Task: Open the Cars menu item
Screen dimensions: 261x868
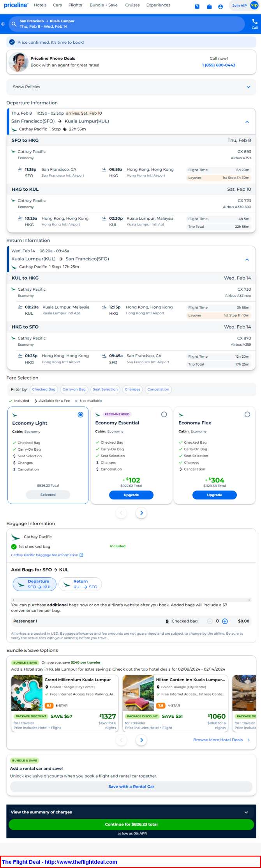Action: [x=58, y=5]
